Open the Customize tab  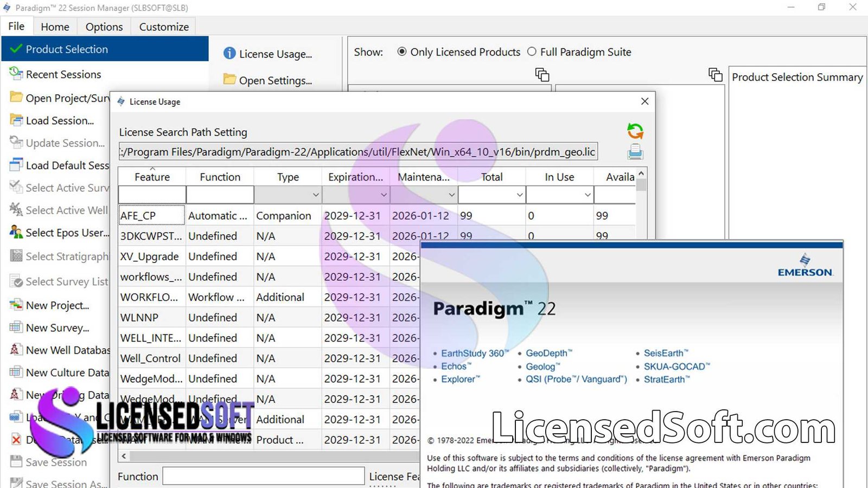[x=164, y=27]
